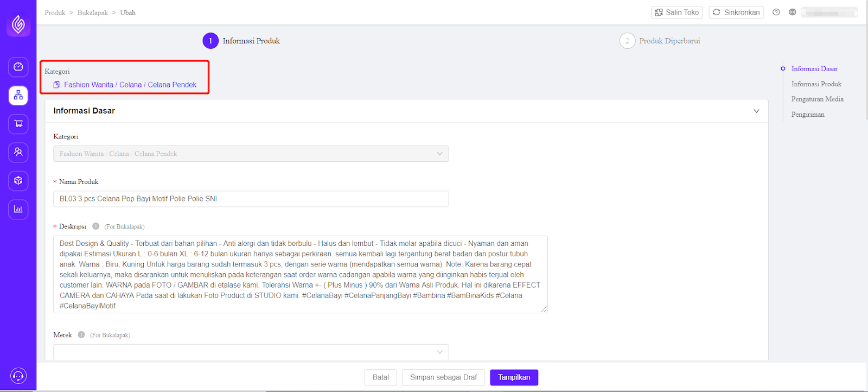Screen dimensions: 868x392
Task: Click the inventory box sidebar icon
Action: tap(18, 181)
